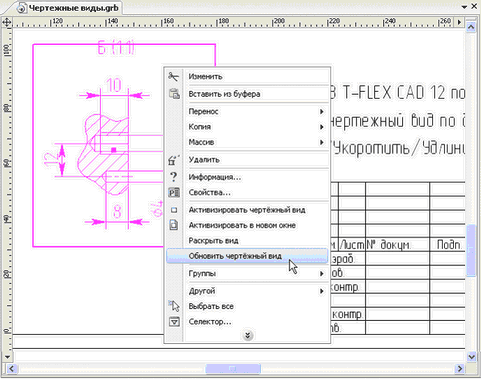This screenshot has height=379, width=482.
Task: Click the properties icon beside Свойства
Action: click(x=174, y=192)
